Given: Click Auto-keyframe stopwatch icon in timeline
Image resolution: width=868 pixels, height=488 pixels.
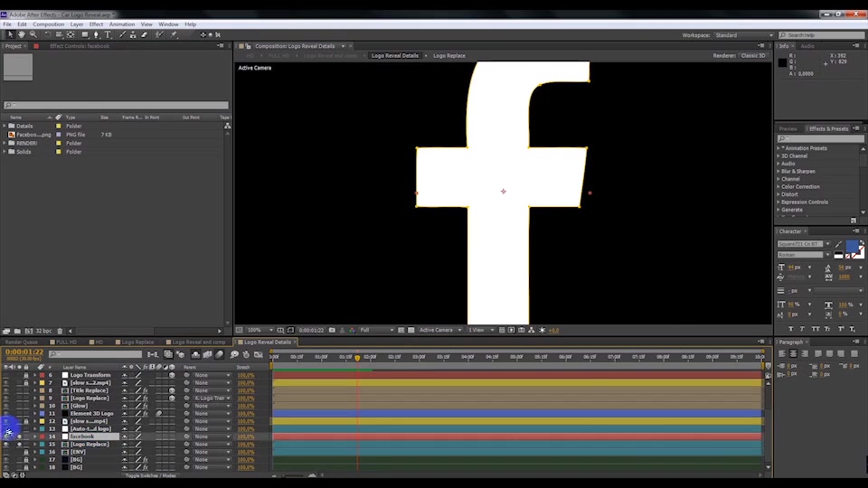Looking at the screenshot, I should tap(246, 354).
